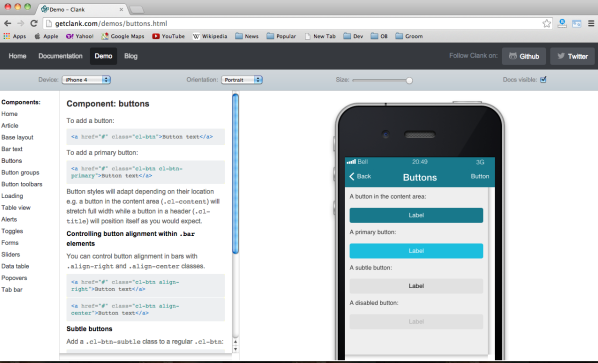Screen dimensions: 598x363
Task: Open Forms component link
Action: [10, 243]
